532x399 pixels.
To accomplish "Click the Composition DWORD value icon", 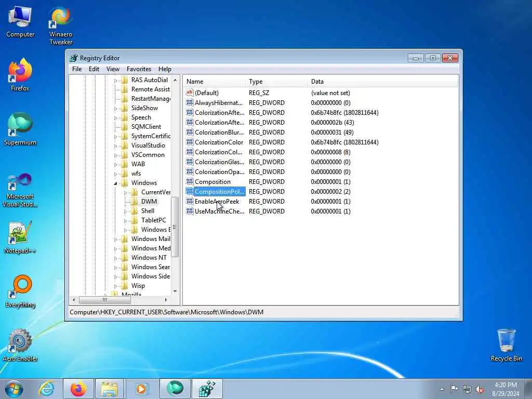I will pos(189,181).
